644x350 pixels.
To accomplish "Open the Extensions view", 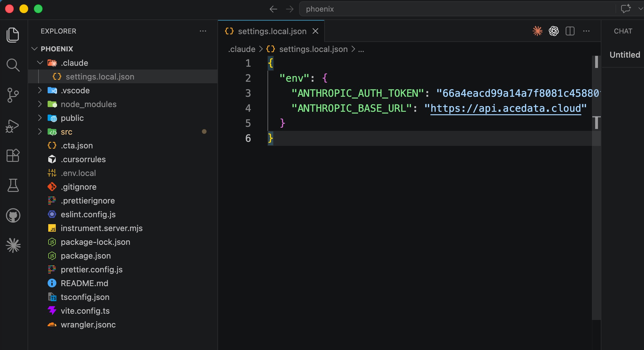I will point(13,156).
